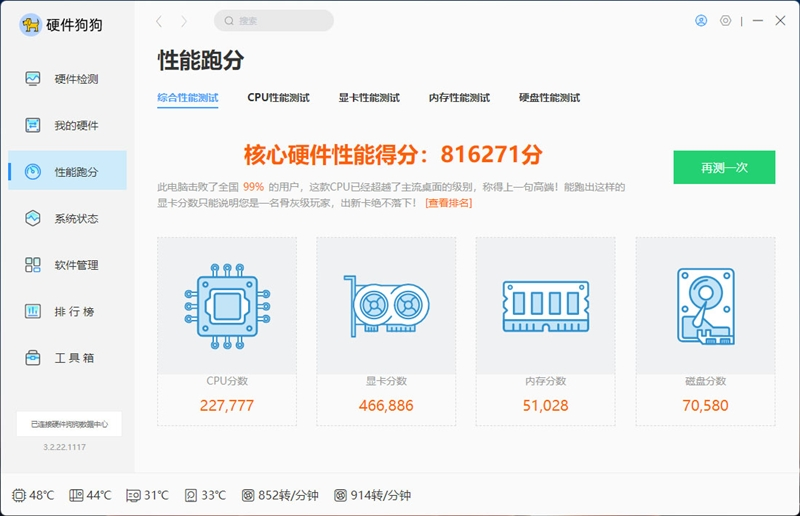The width and height of the screenshot is (800, 516).
Task: Click the 显卡分数 label
Action: coord(386,381)
